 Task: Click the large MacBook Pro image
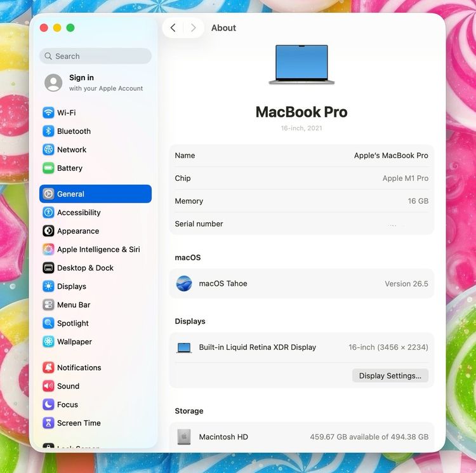[x=301, y=65]
